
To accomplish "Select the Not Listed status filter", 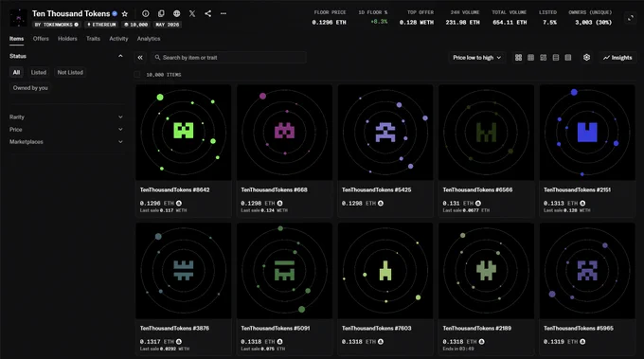I will point(70,72).
